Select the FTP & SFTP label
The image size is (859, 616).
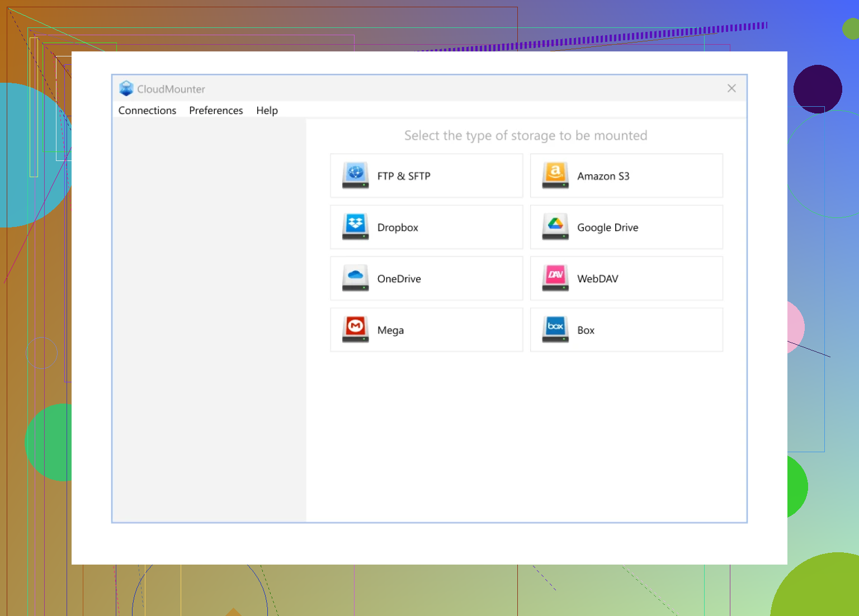point(404,176)
